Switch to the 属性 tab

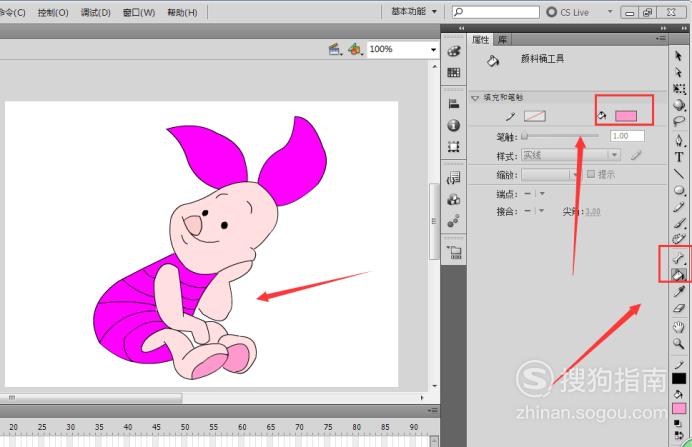480,40
